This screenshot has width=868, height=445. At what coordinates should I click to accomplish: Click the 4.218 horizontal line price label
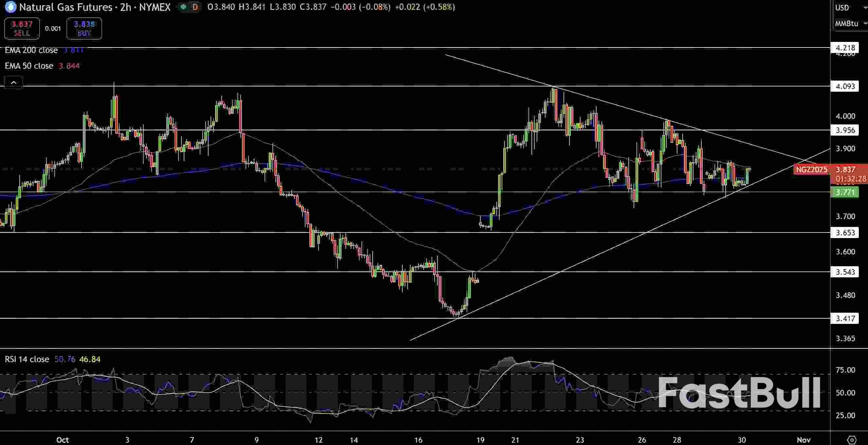(845, 47)
